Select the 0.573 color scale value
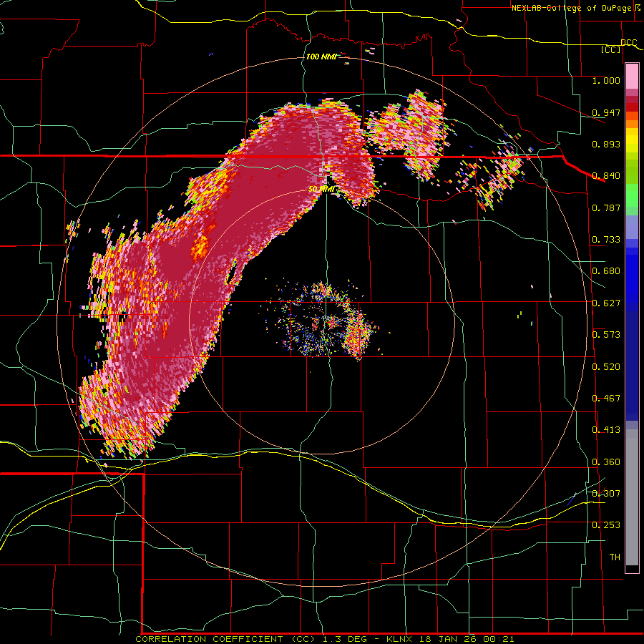644x644 pixels. [606, 334]
